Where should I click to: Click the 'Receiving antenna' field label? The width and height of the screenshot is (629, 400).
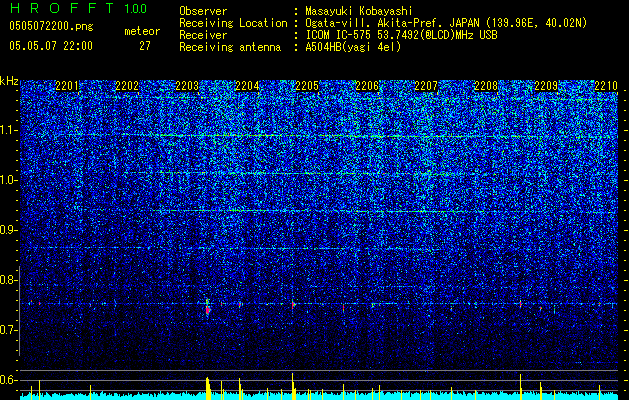(x=230, y=47)
